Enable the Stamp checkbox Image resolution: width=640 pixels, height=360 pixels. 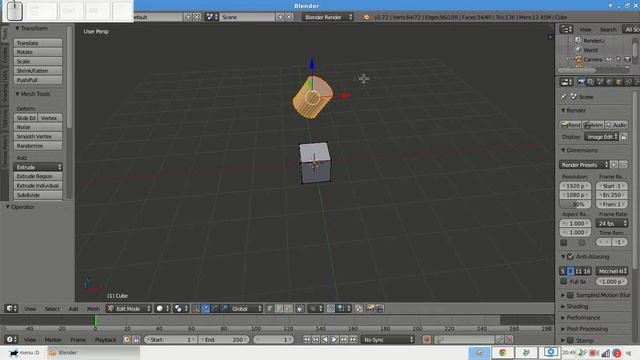click(571, 340)
